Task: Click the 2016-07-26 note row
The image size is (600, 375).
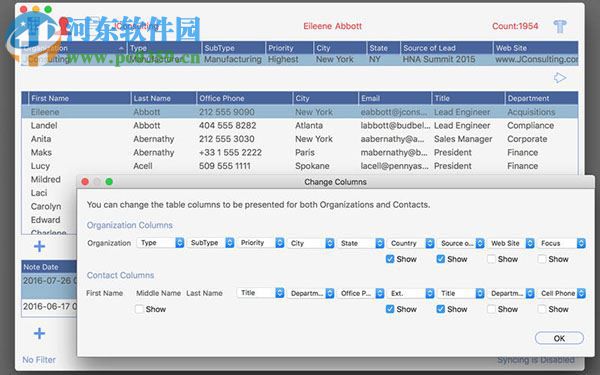Action: 49,286
